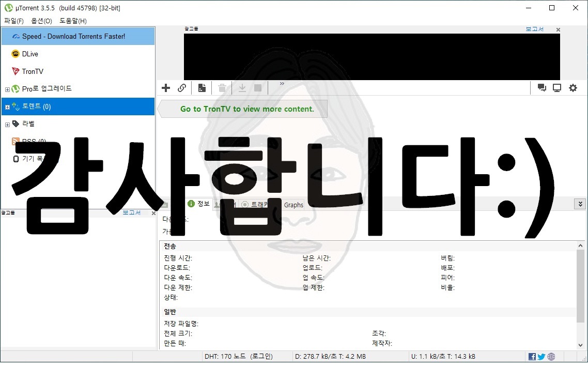Open the 파일(F) menu
Screen dimensions: 588x367
click(x=13, y=21)
